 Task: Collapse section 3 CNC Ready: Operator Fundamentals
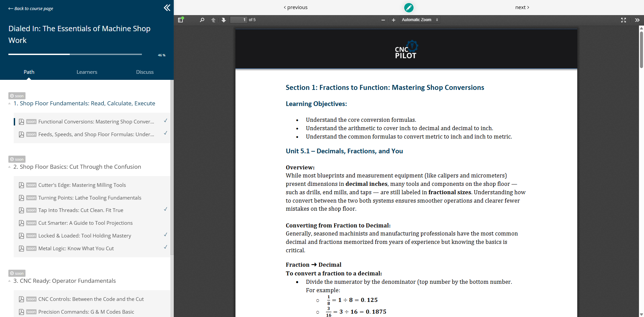[x=9, y=281]
